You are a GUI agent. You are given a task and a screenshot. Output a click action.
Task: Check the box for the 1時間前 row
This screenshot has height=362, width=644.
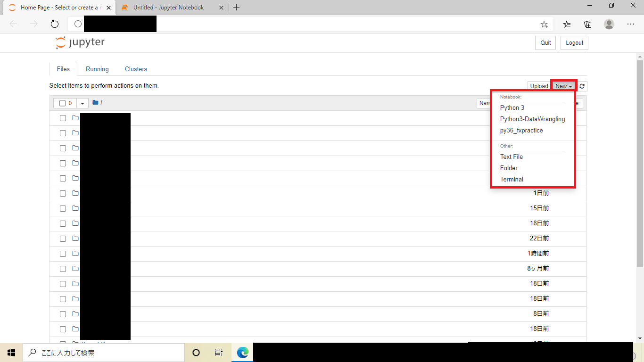coord(63,254)
